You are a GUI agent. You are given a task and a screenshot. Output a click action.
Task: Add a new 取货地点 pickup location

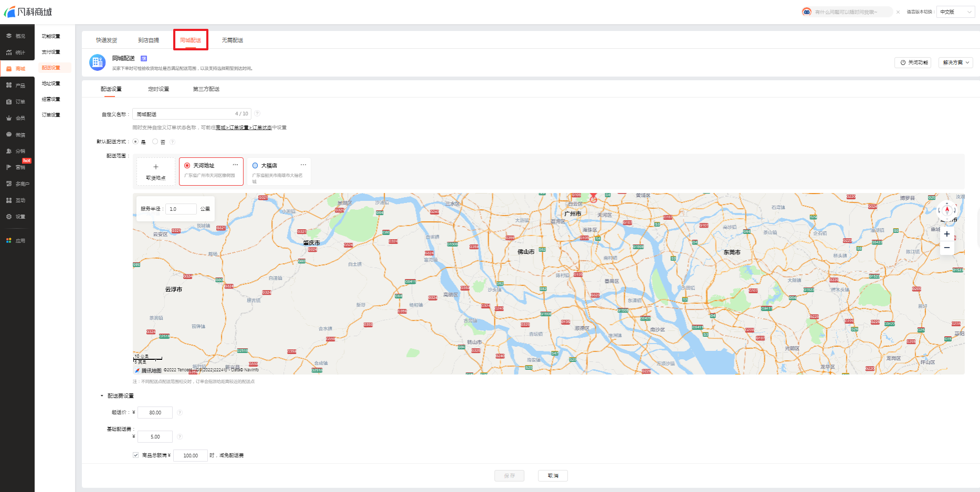pos(156,172)
